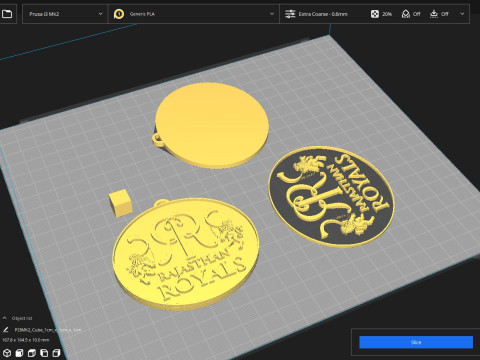The height and width of the screenshot is (360, 480).
Task: Click the support structure icon
Action: click(406, 14)
